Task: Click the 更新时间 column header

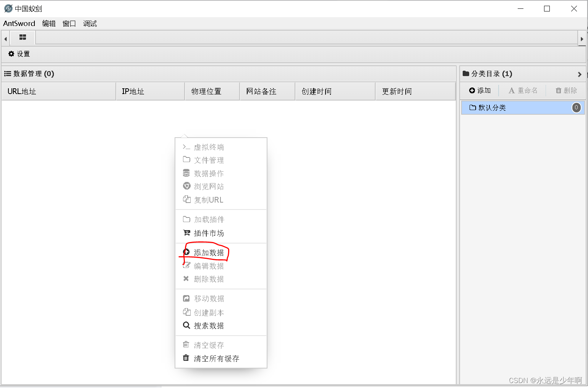Action: coord(415,91)
